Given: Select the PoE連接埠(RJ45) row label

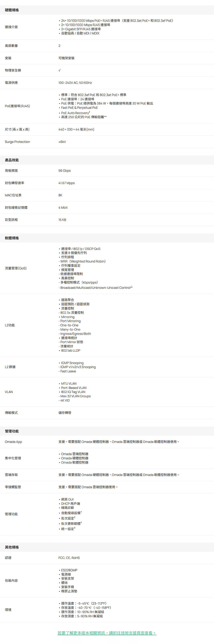Looking at the screenshot, I should tap(17, 106).
